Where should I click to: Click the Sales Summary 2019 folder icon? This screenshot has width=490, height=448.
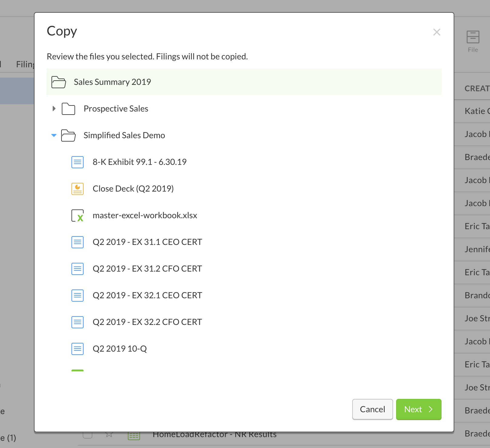coord(59,82)
